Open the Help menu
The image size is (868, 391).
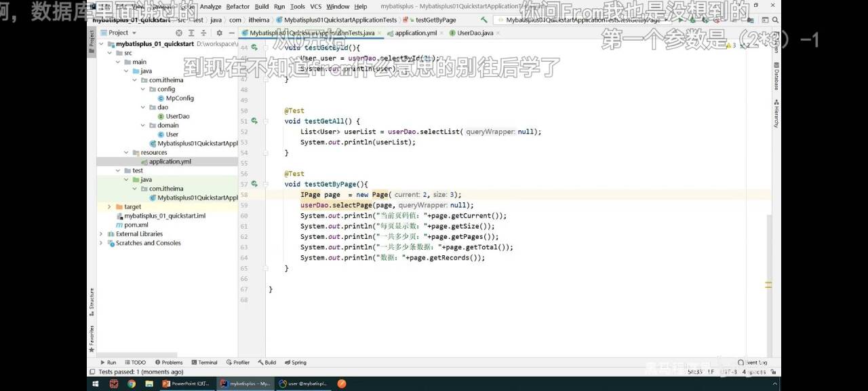[x=361, y=7]
